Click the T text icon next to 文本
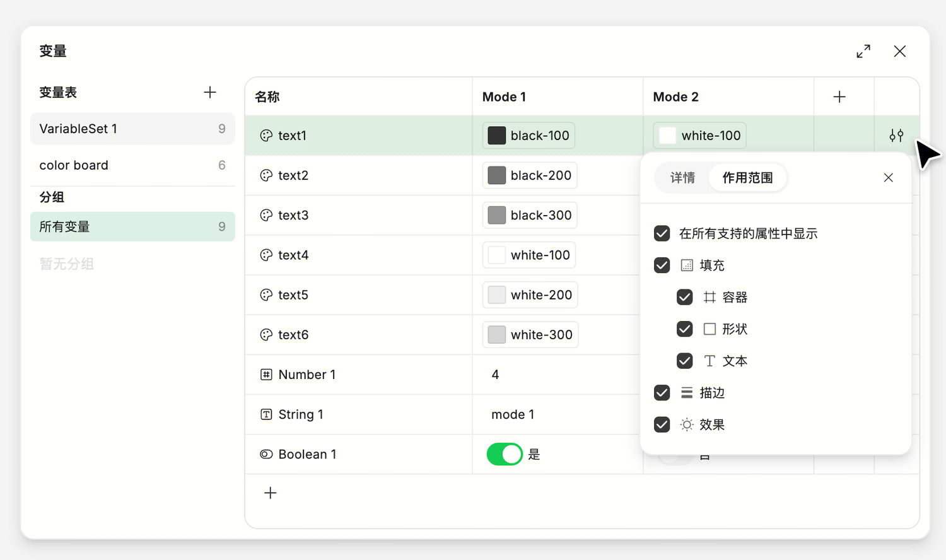Screen dimensions: 946x560 coord(709,361)
